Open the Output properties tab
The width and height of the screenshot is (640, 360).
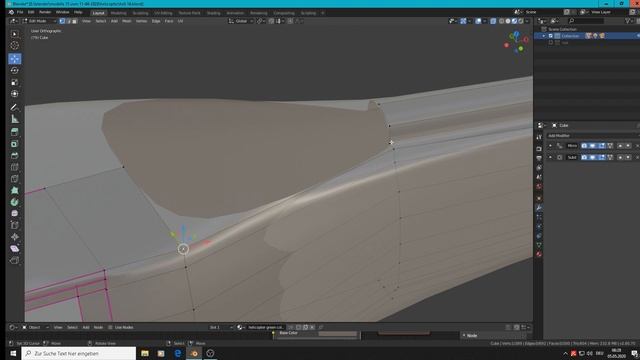coord(539,158)
